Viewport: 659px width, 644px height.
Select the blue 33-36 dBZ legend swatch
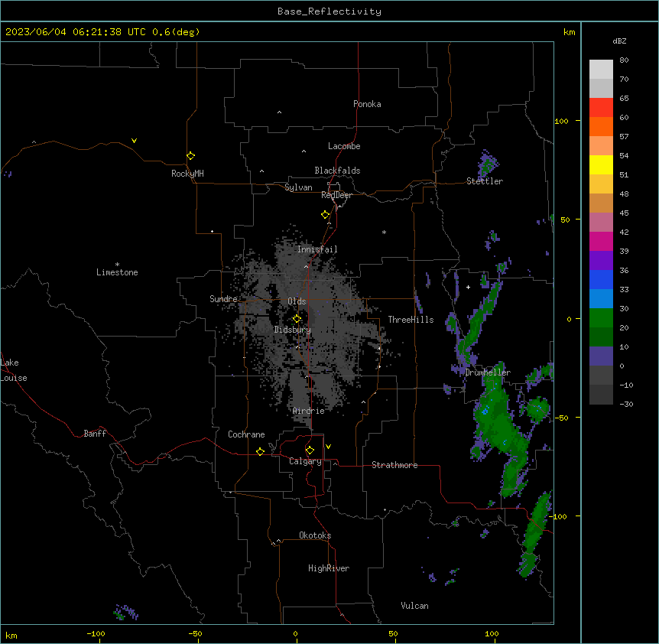click(x=601, y=280)
